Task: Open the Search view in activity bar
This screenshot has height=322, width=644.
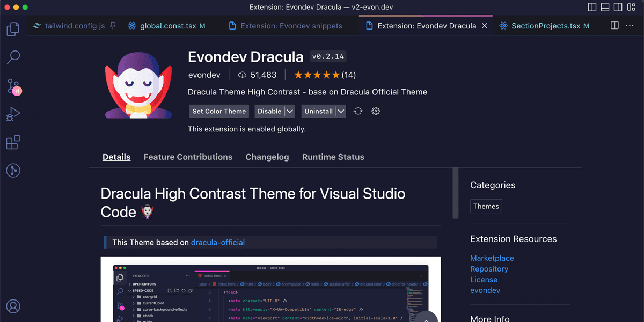Action: click(x=13, y=57)
